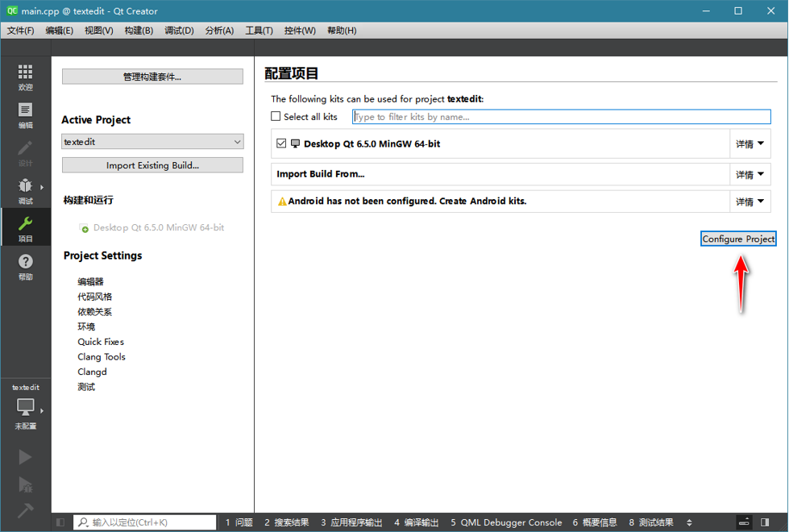Select Quick Fixes project setting
This screenshot has height=532, width=789.
[101, 342]
